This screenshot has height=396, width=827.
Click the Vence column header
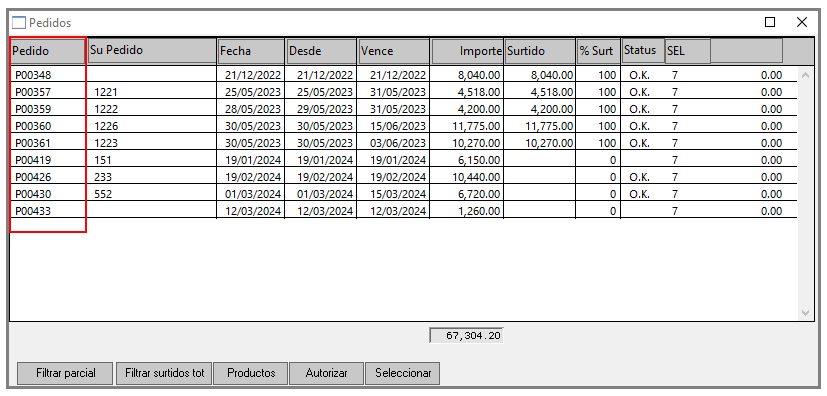[x=394, y=51]
